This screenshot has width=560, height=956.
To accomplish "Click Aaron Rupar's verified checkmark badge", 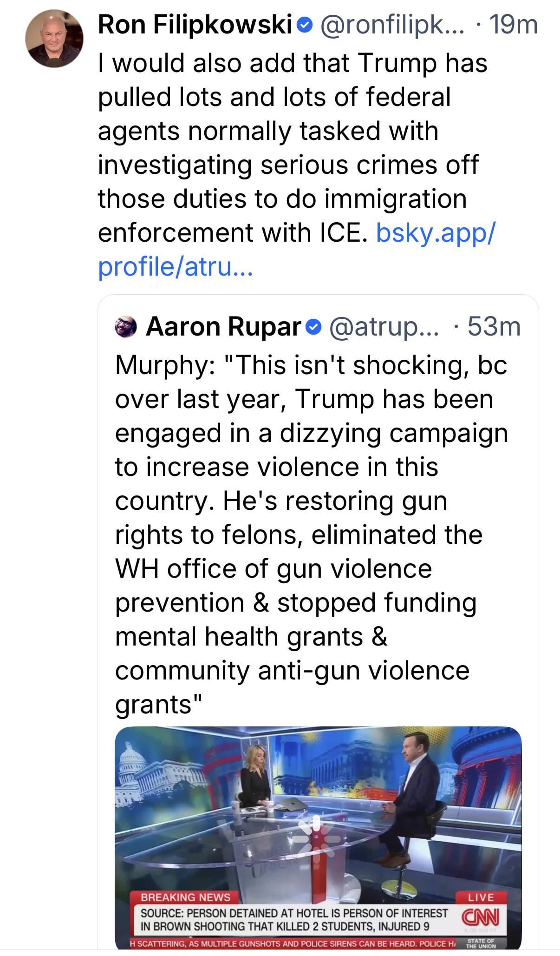I will coord(314,328).
